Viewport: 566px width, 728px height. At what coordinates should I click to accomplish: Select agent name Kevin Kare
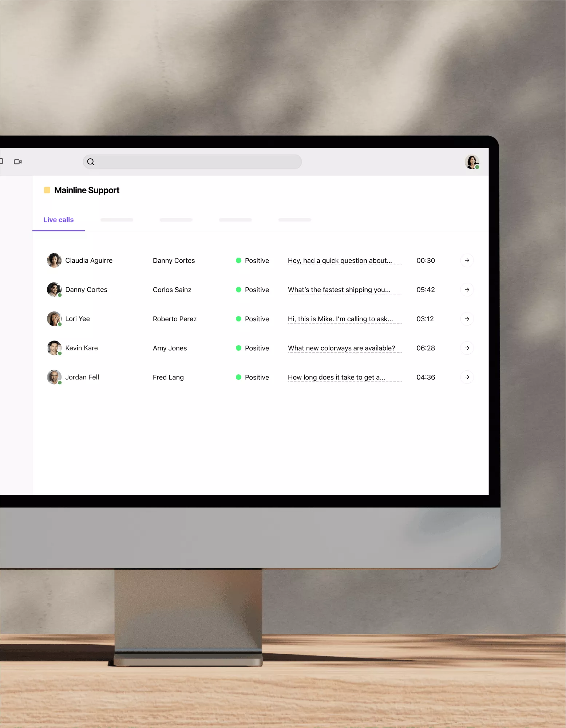[x=82, y=348]
